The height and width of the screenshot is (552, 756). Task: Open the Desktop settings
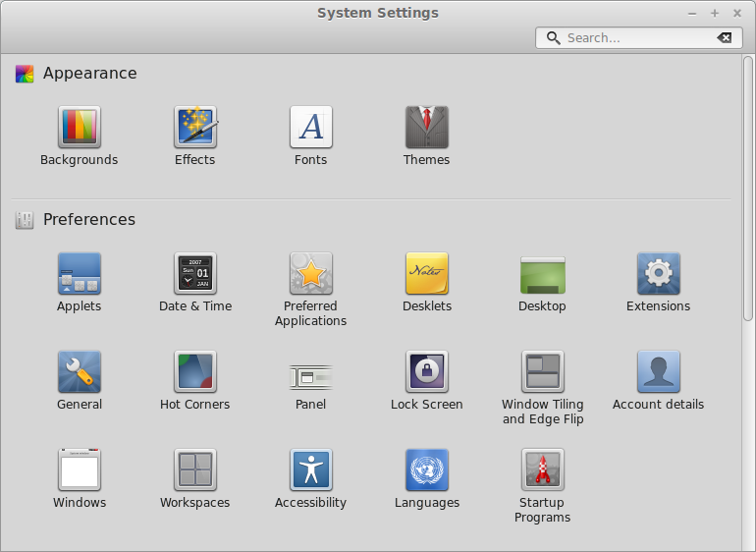(x=542, y=274)
